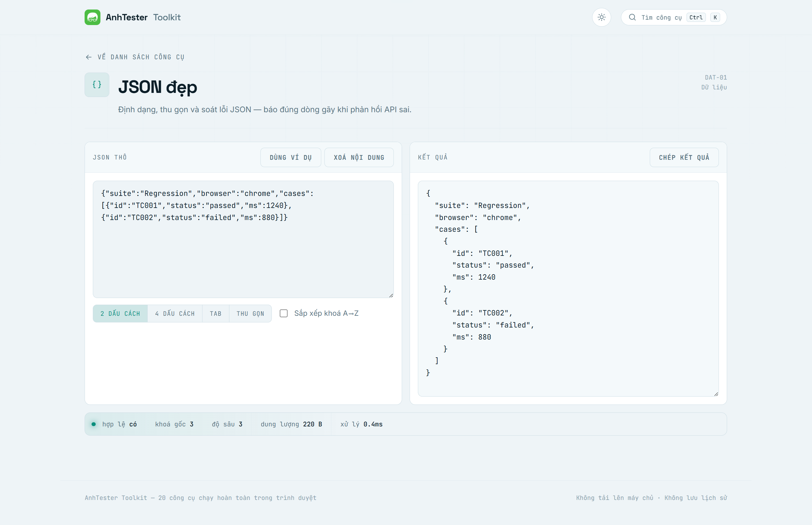Go back via VỀ DANH SÁCH CÔNG CỤ link
The height and width of the screenshot is (525, 812).
[x=135, y=57]
